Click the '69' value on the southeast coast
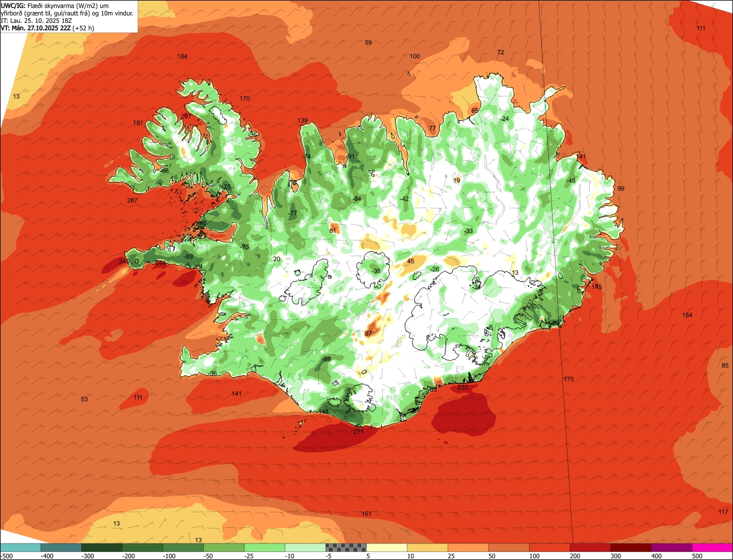The width and height of the screenshot is (733, 560). pyautogui.click(x=555, y=323)
